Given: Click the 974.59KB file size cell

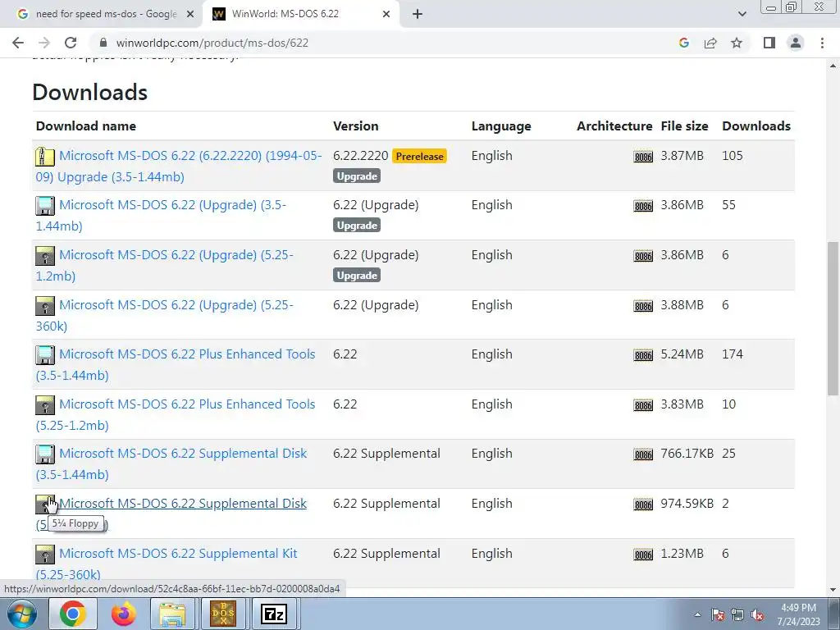Looking at the screenshot, I should [x=687, y=504].
